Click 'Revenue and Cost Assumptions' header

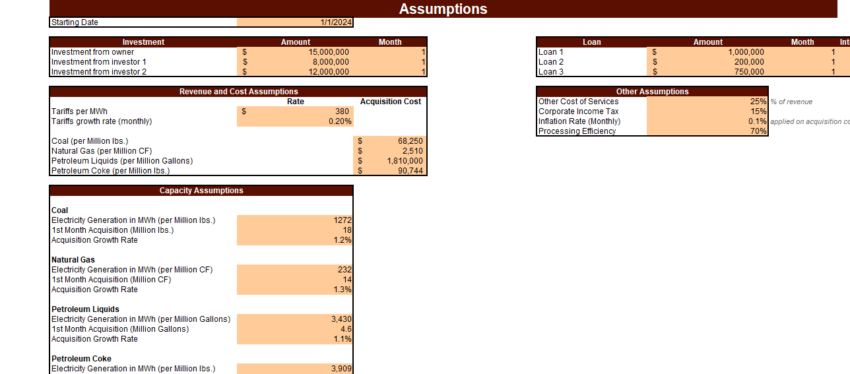point(238,92)
